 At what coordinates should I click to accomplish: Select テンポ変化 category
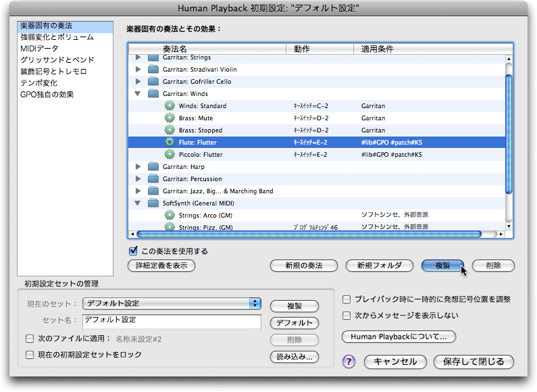(x=65, y=83)
